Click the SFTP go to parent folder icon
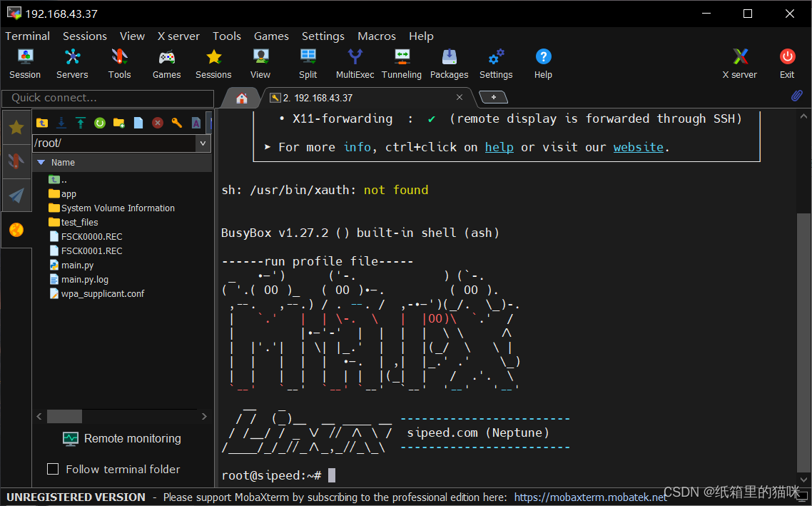 pos(42,123)
